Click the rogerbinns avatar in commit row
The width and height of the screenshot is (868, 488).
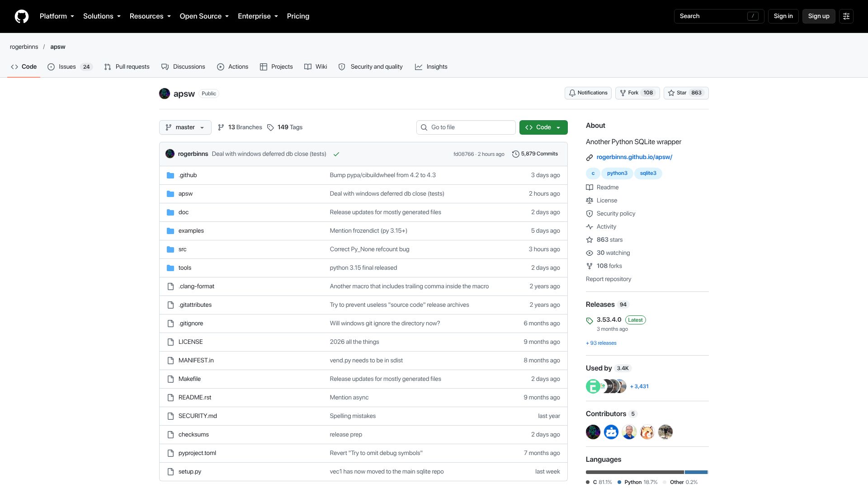pos(170,154)
